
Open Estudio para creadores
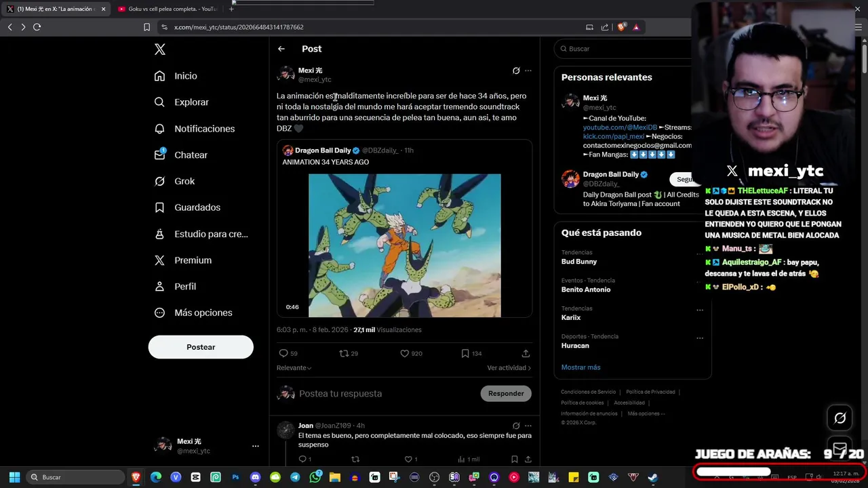click(x=201, y=234)
